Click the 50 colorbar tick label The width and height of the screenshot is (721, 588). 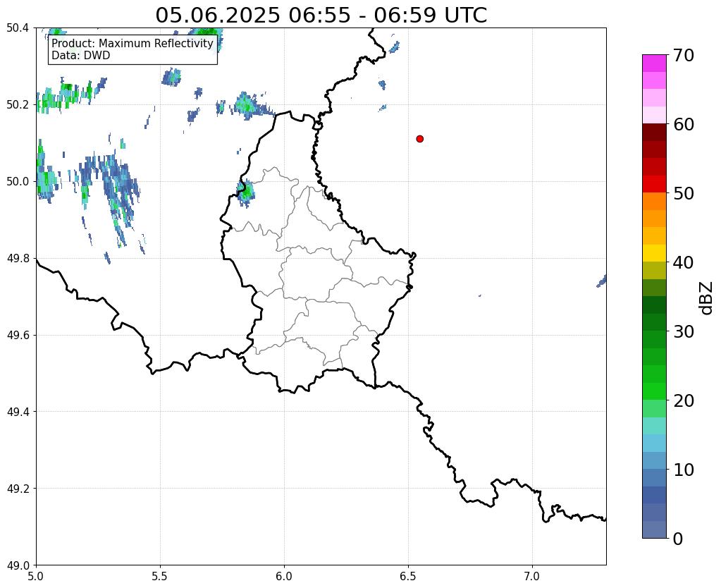684,193
